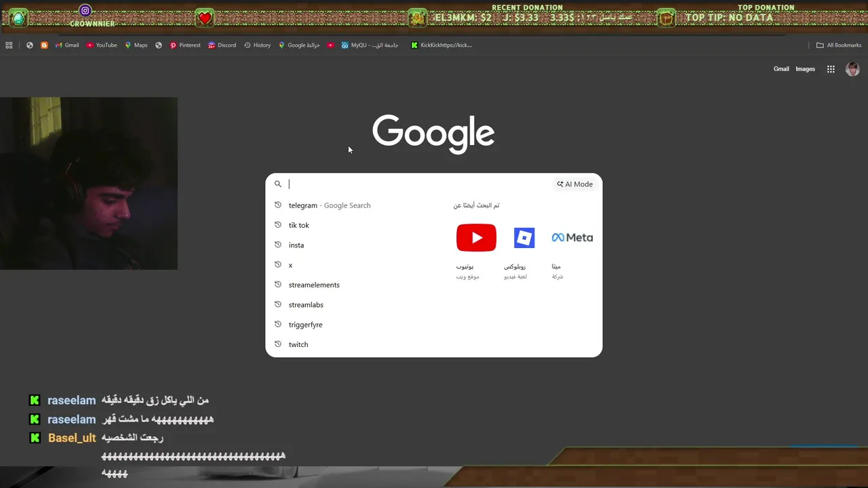Open the Roblox روبلوكس suggestion tile
Image resolution: width=868 pixels, height=488 pixels.
(x=524, y=251)
